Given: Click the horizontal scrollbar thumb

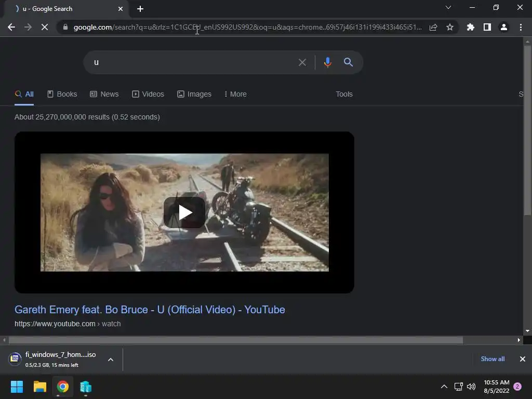Looking at the screenshot, I should [x=236, y=340].
